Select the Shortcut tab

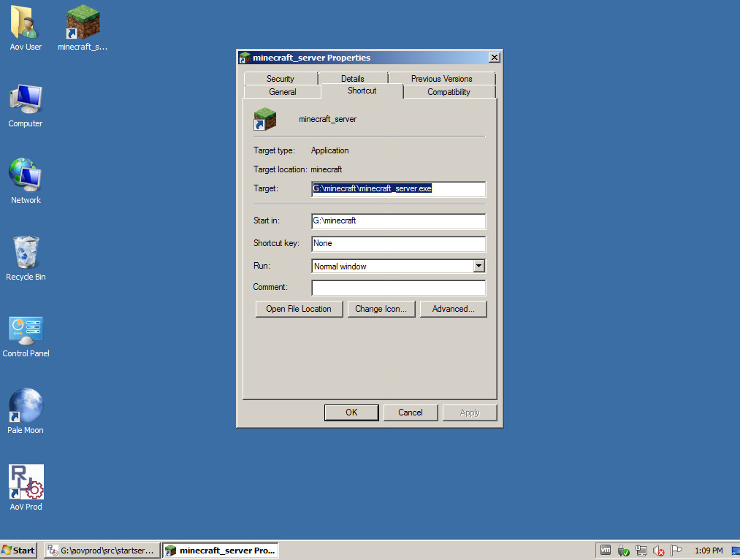click(x=362, y=91)
